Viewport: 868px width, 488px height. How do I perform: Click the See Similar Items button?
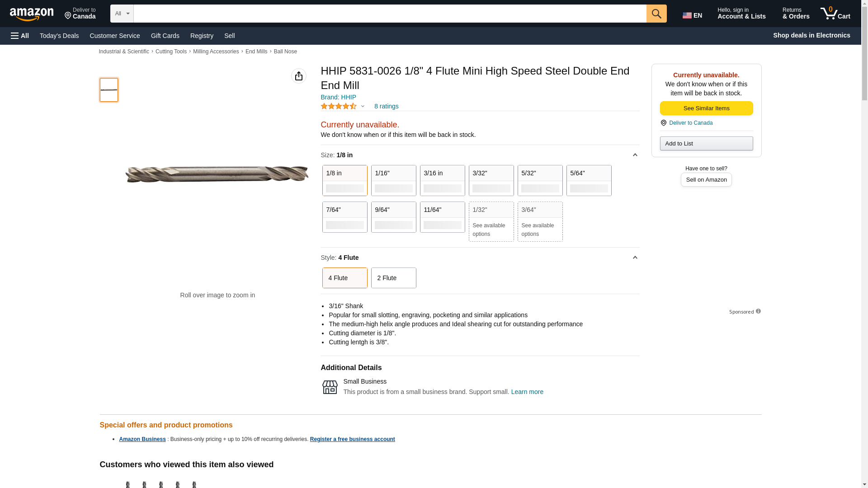pyautogui.click(x=706, y=108)
